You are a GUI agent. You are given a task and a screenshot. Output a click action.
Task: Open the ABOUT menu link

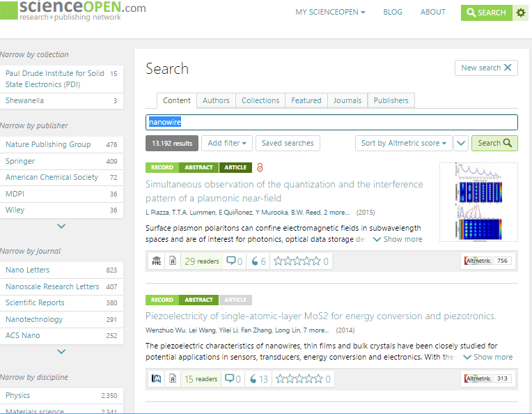click(x=432, y=13)
